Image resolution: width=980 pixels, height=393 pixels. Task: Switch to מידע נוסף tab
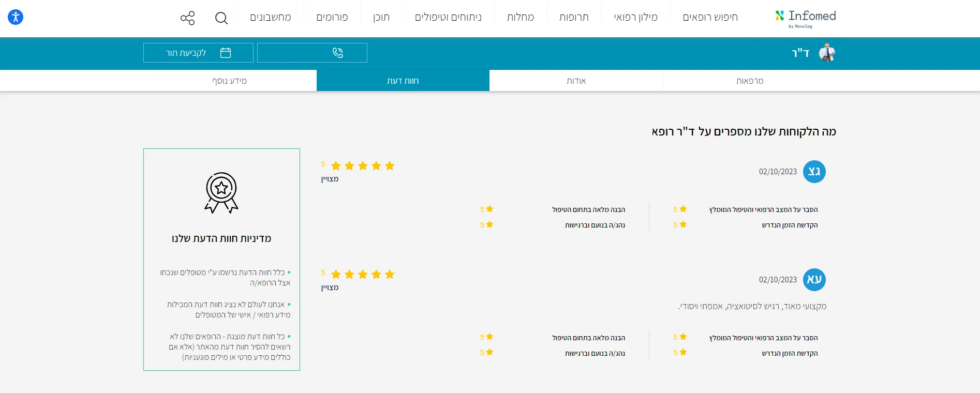click(230, 81)
